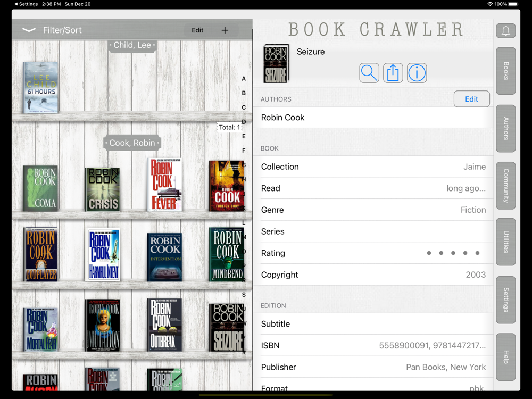Open the Mortal Fear book cover
This screenshot has width=532, height=399.
[41, 329]
